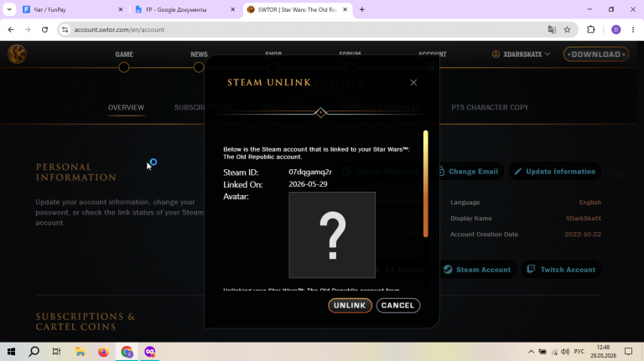This screenshot has height=361, width=644.
Task: Open the notification center icon
Action: (x=628, y=352)
